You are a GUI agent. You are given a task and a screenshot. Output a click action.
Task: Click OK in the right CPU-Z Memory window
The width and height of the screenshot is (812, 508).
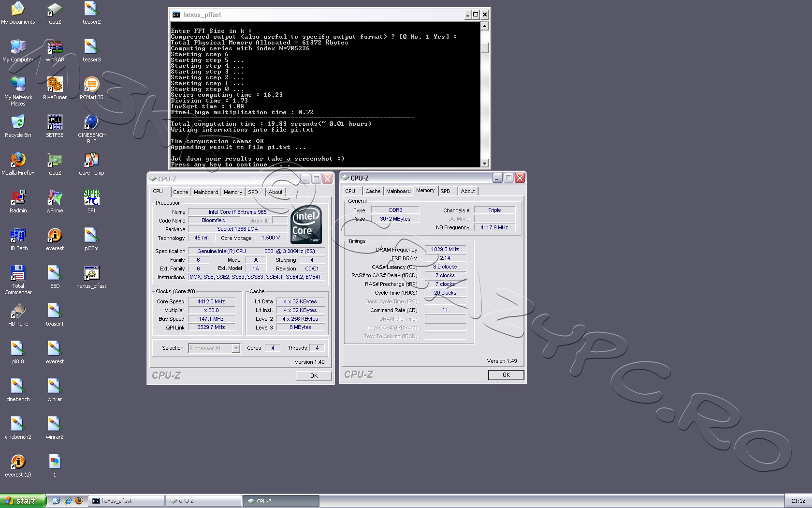(x=506, y=375)
